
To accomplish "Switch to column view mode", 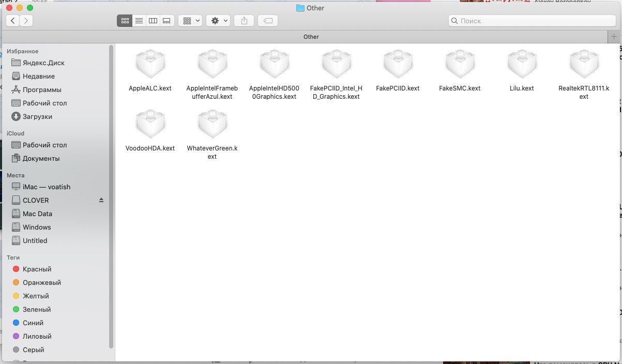I will tap(153, 21).
